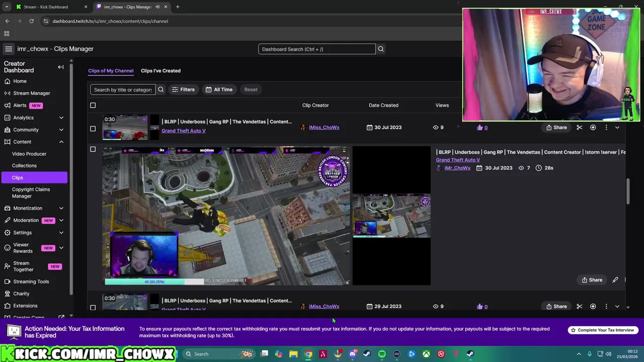Open Copyright Claims Manager in sidebar

pyautogui.click(x=31, y=193)
